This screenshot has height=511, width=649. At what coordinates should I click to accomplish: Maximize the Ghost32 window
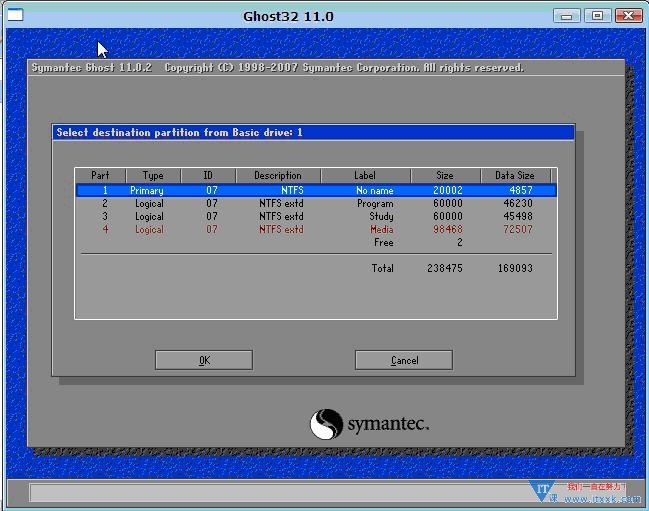597,16
